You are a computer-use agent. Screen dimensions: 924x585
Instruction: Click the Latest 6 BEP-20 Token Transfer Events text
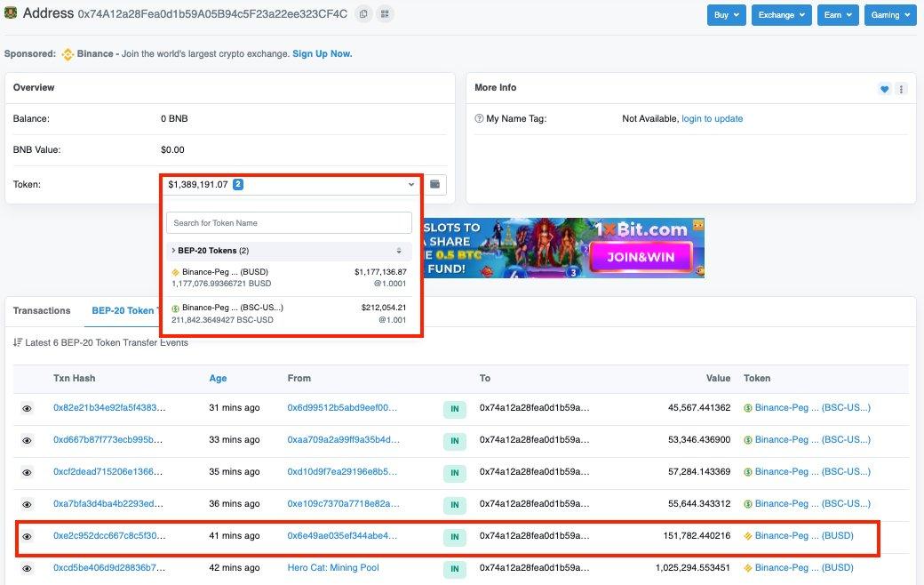click(107, 342)
